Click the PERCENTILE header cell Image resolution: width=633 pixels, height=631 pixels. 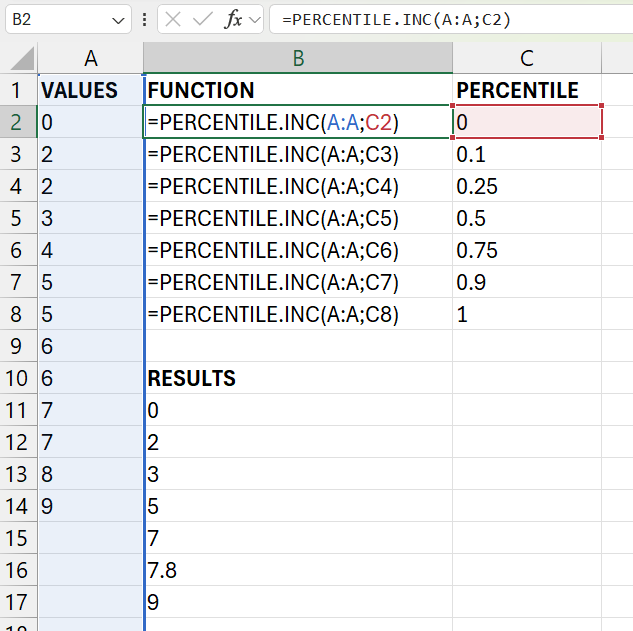click(x=527, y=90)
